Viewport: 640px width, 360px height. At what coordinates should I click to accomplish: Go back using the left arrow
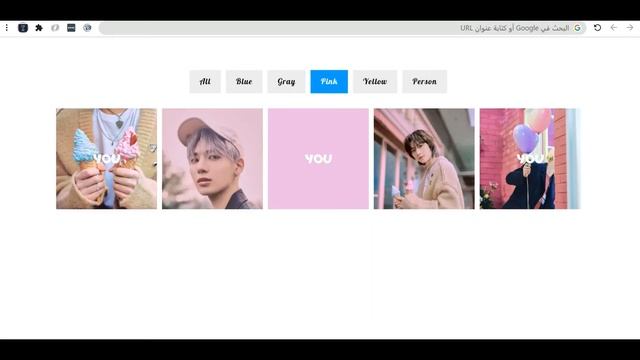tap(613, 28)
